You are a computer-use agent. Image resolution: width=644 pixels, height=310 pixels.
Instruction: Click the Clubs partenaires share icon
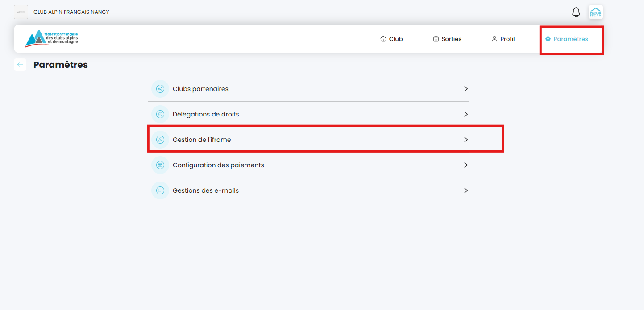[160, 89]
